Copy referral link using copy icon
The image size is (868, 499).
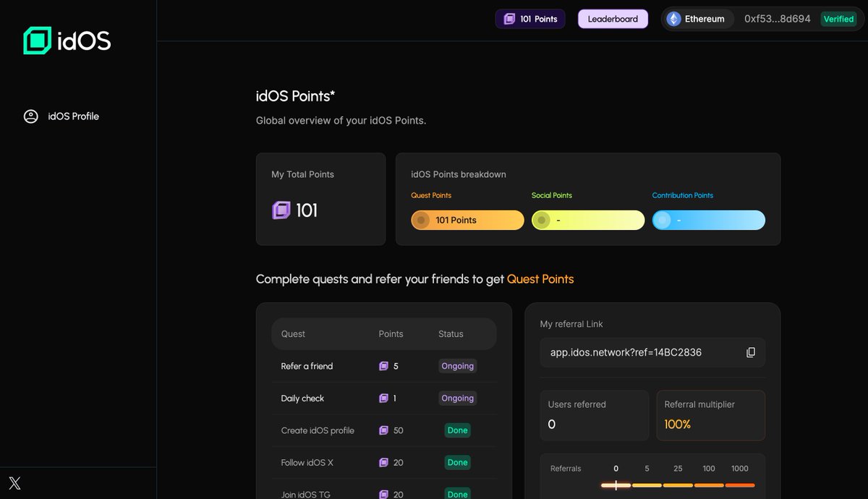click(751, 352)
